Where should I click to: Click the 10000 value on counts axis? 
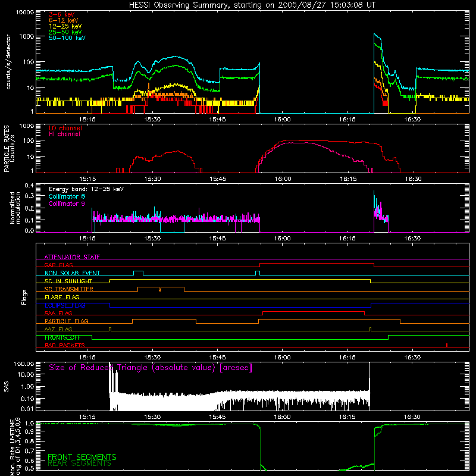coord(25,12)
